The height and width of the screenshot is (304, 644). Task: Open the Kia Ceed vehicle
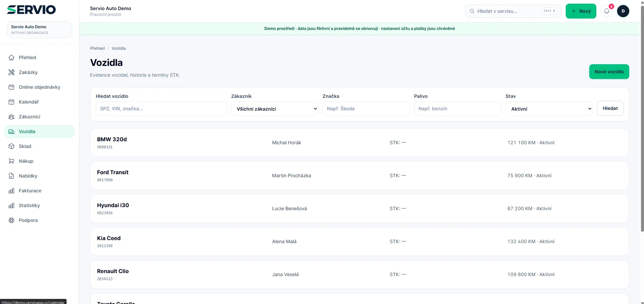click(x=359, y=241)
